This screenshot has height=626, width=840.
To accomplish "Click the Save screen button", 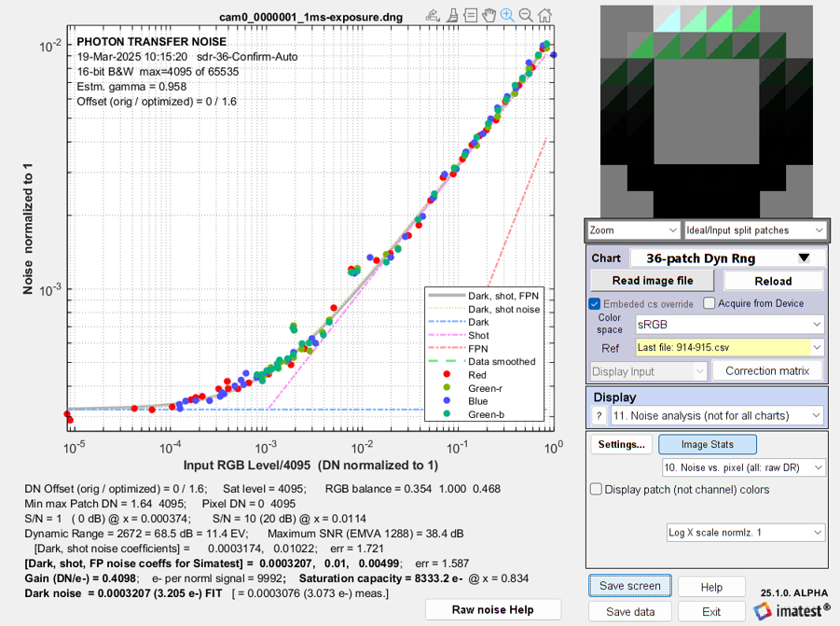I will click(630, 586).
